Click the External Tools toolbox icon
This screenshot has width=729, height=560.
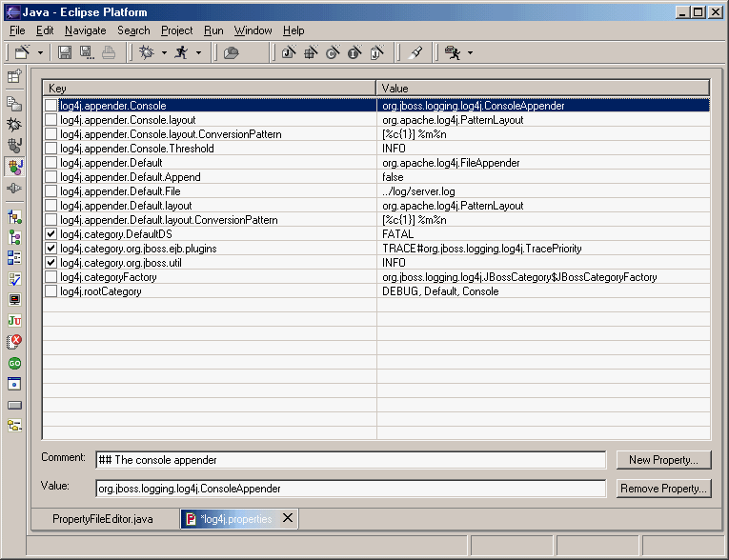click(453, 52)
